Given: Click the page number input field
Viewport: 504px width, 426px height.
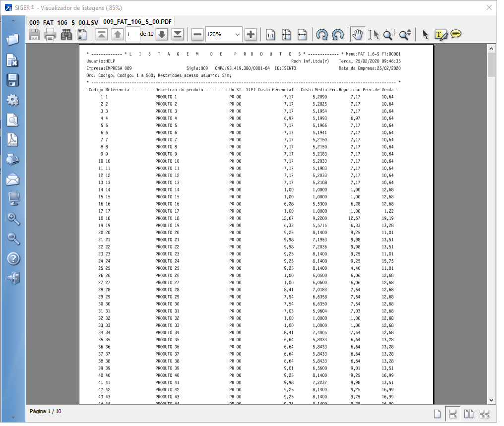Looking at the screenshot, I should tap(132, 34).
